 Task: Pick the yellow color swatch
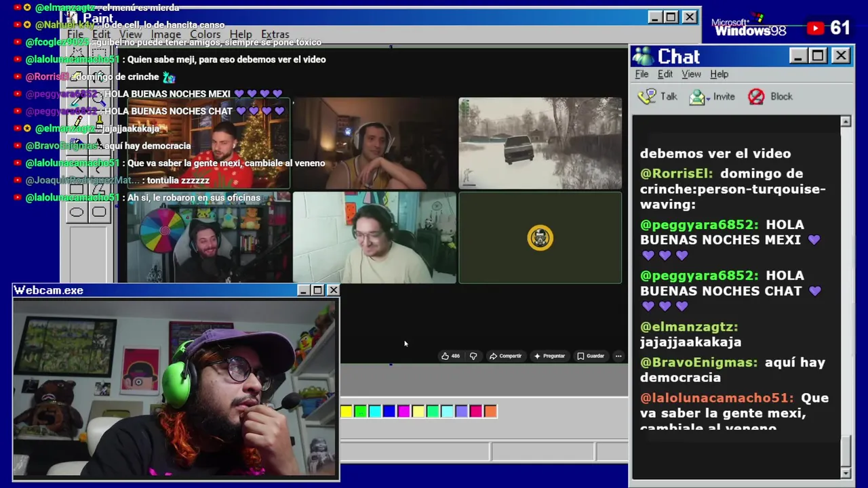pyautogui.click(x=347, y=411)
